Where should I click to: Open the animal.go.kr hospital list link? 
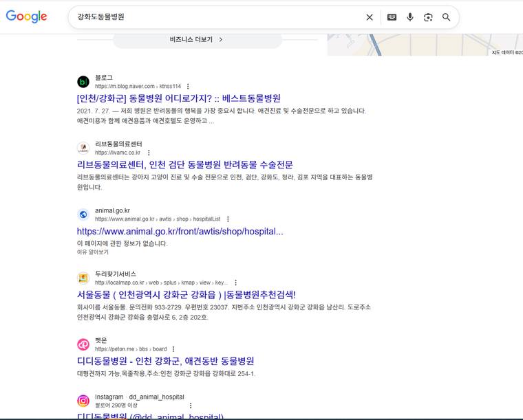pos(180,231)
